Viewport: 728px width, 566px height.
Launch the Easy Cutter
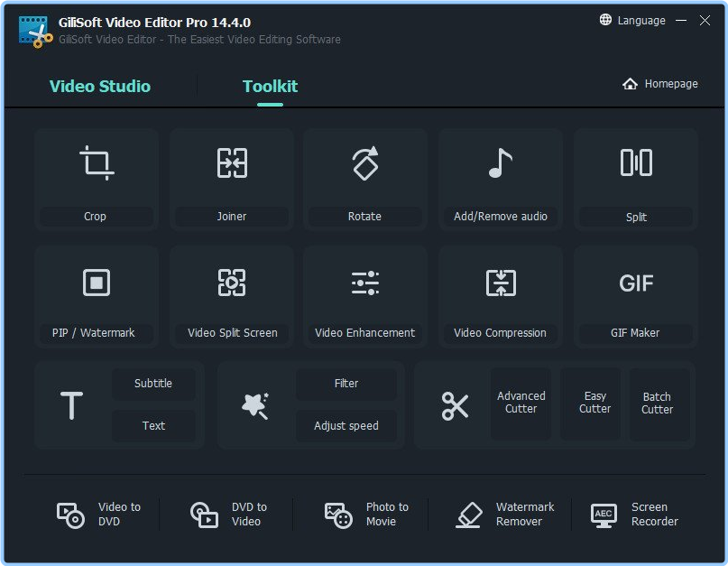(590, 403)
